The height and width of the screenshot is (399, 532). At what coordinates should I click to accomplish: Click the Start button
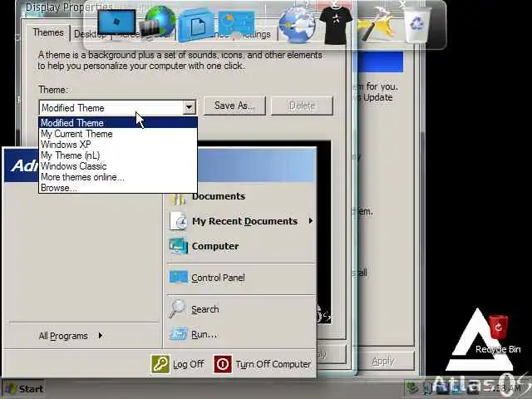[24, 389]
